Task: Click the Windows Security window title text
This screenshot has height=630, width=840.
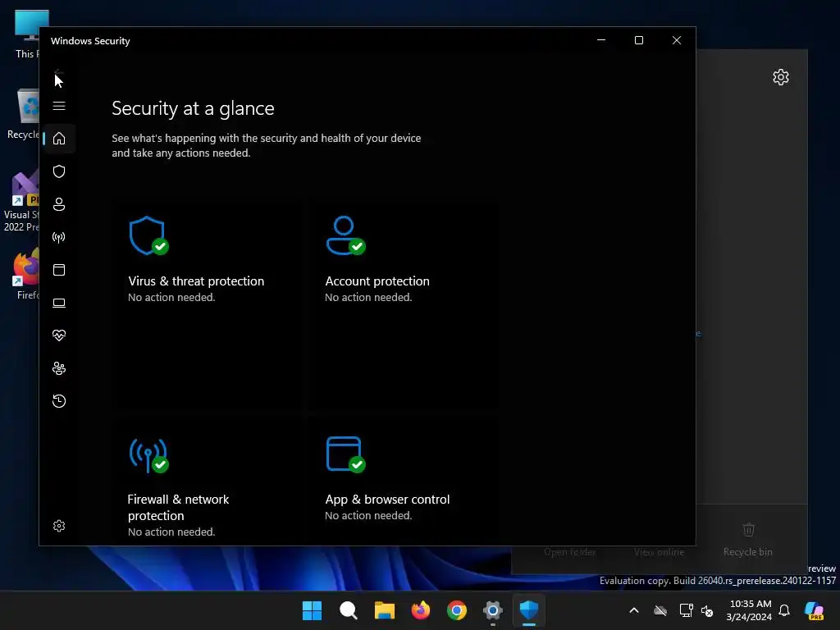Action: [90, 41]
